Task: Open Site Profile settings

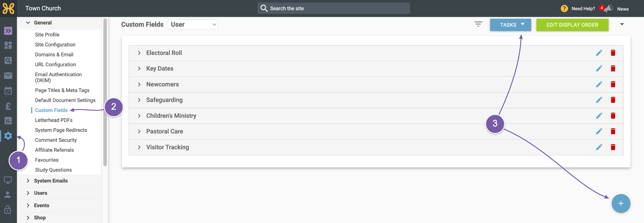Action: (x=47, y=35)
